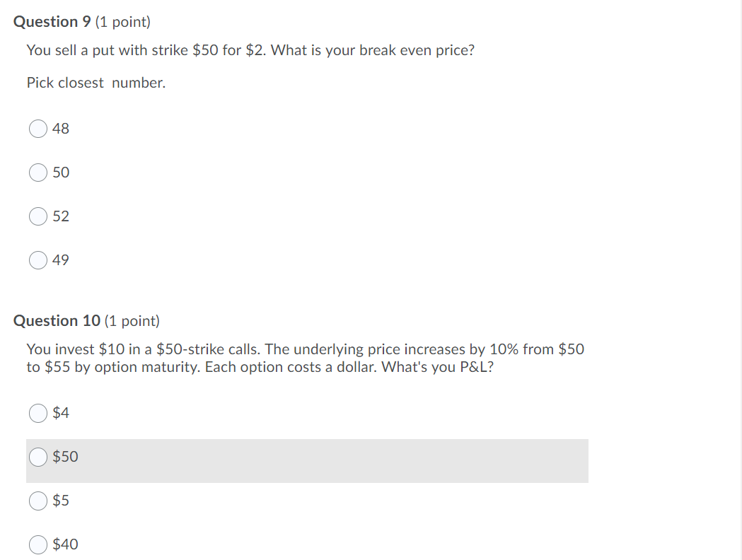Click the $5 label text

(61, 501)
